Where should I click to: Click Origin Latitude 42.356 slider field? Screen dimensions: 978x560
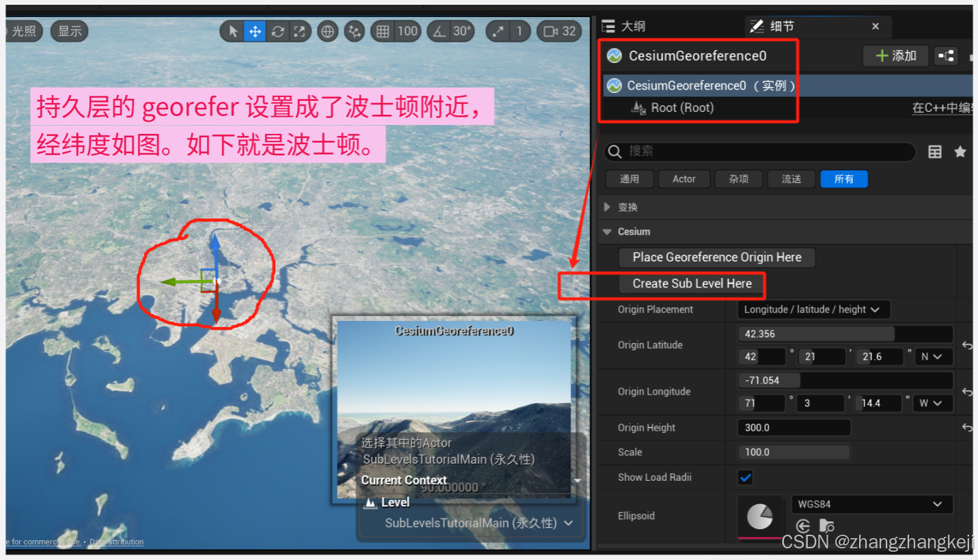click(x=845, y=334)
